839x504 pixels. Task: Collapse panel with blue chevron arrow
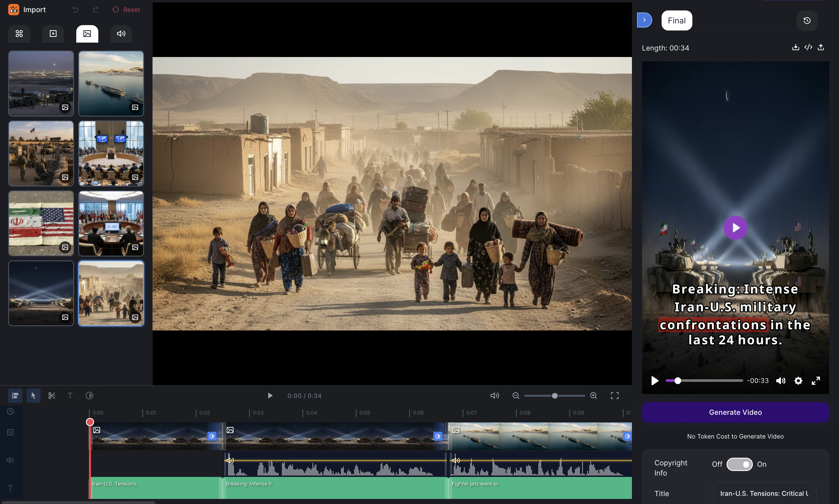click(x=644, y=20)
